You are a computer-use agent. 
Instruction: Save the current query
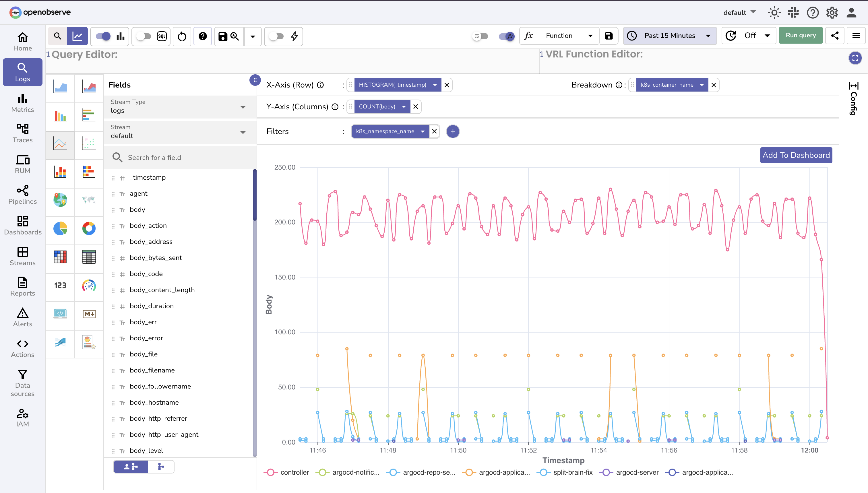click(222, 36)
